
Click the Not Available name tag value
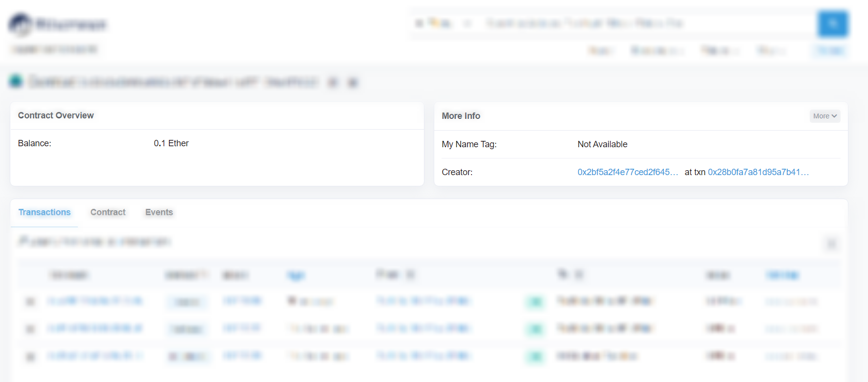[x=602, y=144]
